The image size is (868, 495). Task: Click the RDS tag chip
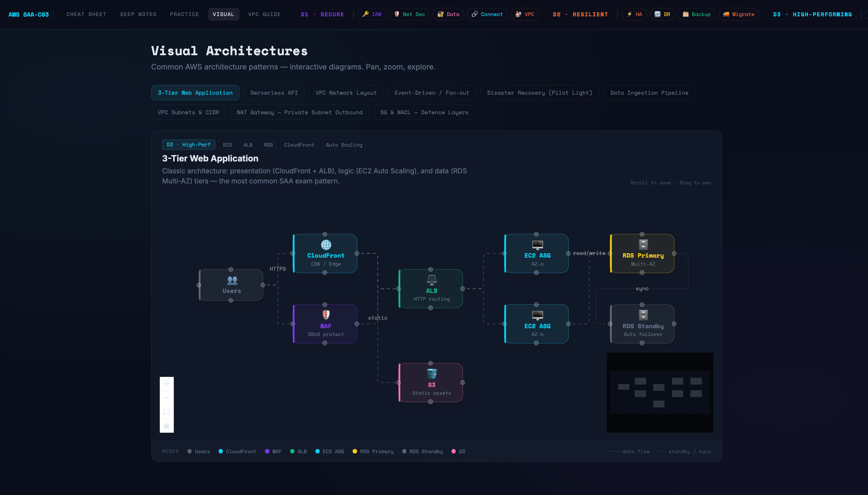tap(268, 145)
